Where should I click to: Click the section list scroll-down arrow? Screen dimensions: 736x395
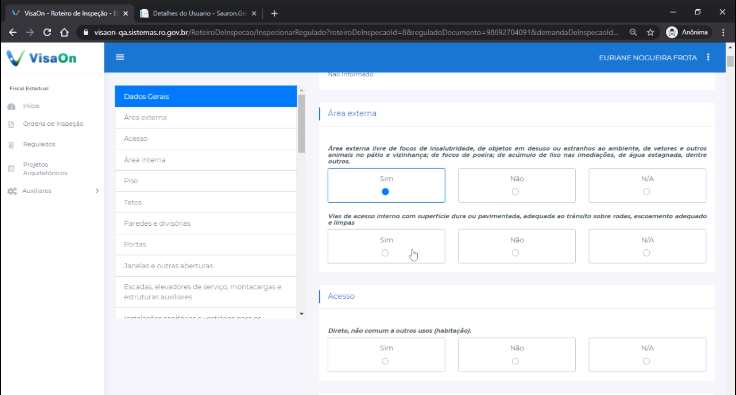pyautogui.click(x=301, y=314)
